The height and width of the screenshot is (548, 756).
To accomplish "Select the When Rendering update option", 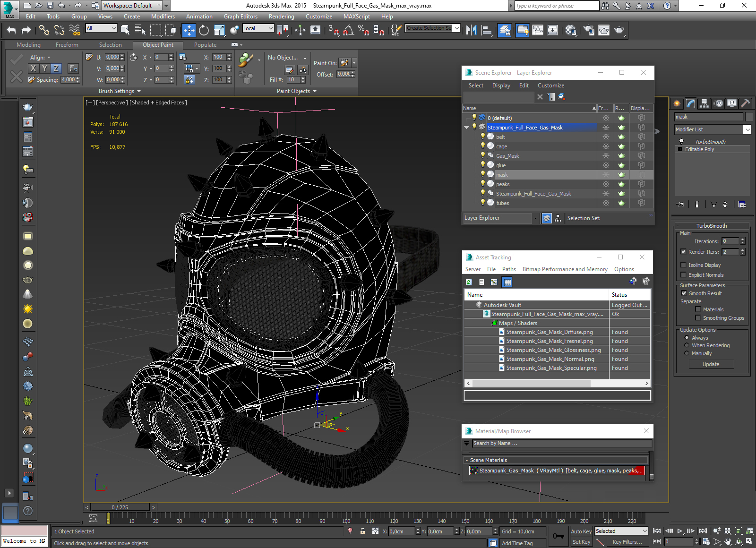I will tap(687, 345).
